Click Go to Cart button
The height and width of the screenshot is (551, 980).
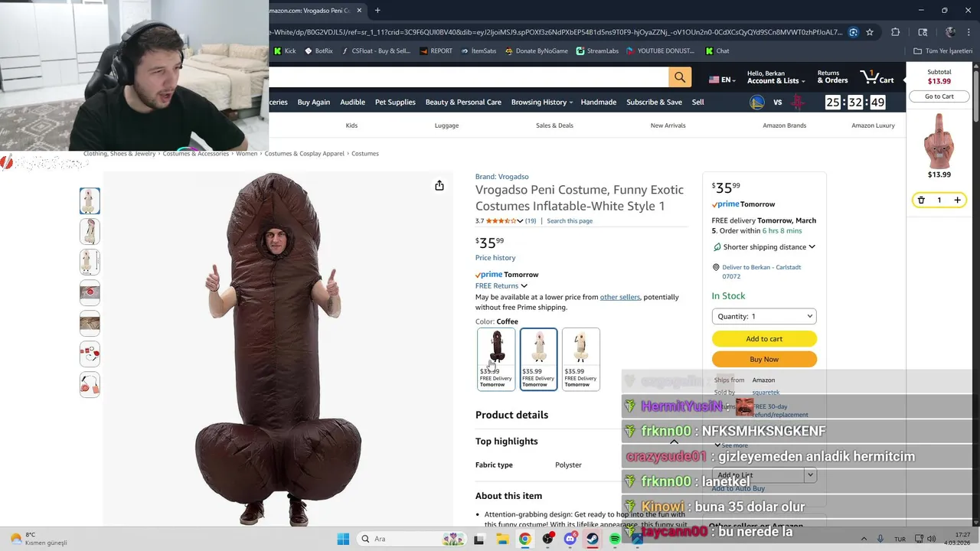(x=939, y=96)
